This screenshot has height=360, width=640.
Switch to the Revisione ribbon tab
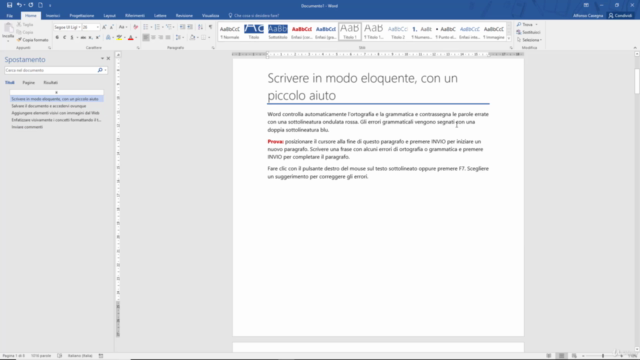click(x=184, y=16)
